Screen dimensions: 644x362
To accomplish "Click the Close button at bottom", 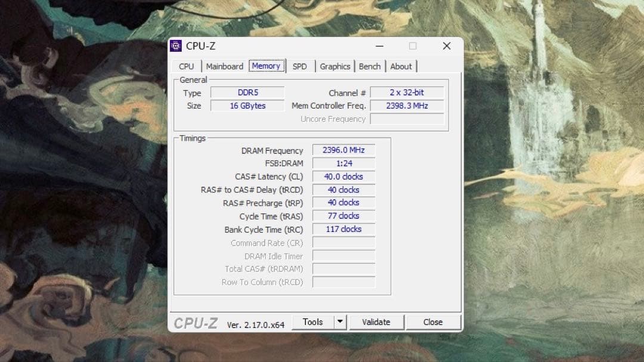I will tap(433, 321).
